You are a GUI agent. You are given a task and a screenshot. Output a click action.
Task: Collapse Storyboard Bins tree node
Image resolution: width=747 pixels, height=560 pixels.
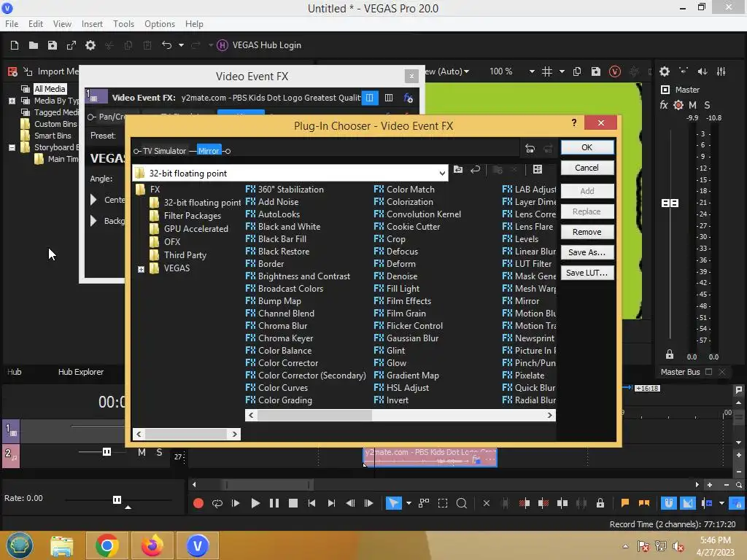(x=12, y=147)
